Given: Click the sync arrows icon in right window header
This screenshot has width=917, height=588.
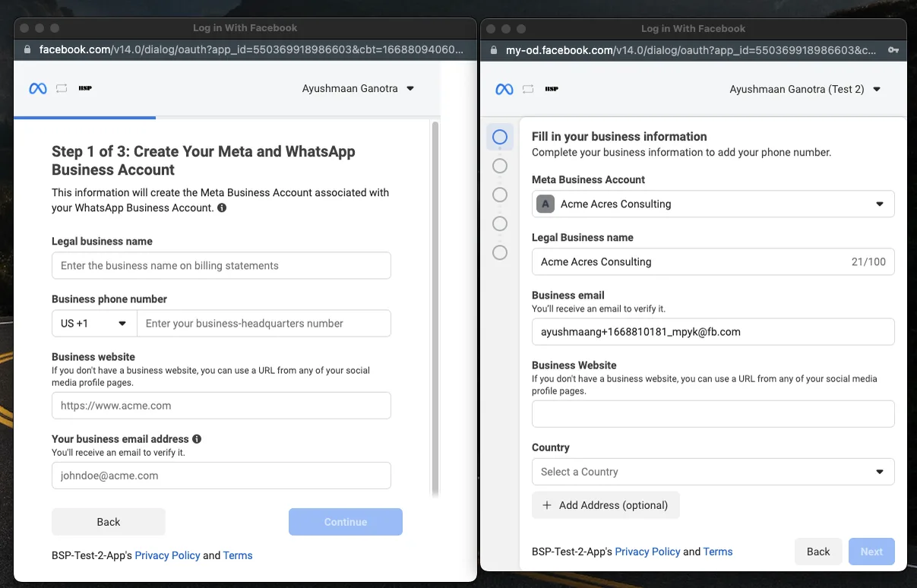Looking at the screenshot, I should tap(528, 89).
